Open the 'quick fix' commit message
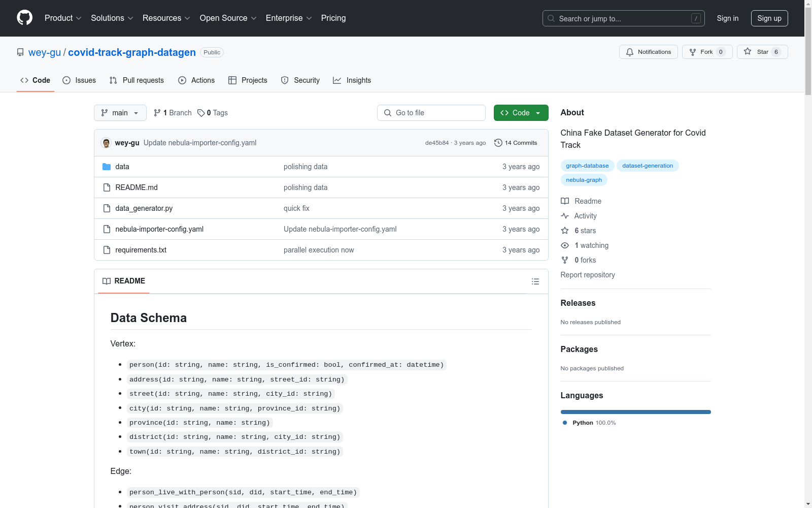Viewport: 812px width, 508px height. click(x=296, y=208)
